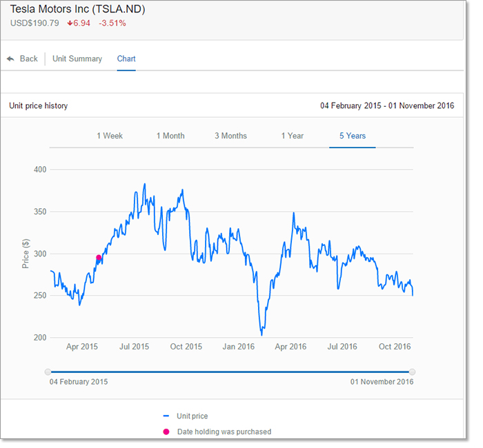Switch chart to 1 Month range
The width and height of the screenshot is (483, 448).
170,136
